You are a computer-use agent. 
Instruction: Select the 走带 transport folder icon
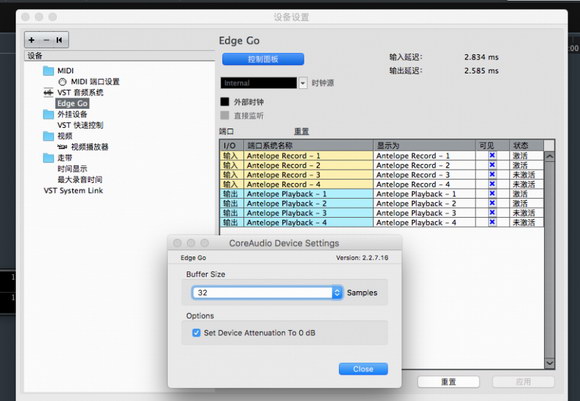click(x=48, y=158)
